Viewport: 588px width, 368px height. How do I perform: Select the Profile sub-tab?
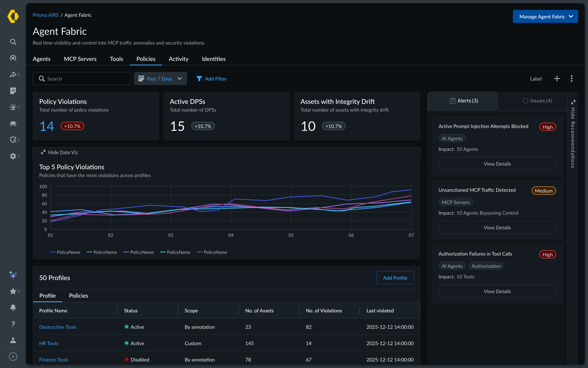point(48,295)
